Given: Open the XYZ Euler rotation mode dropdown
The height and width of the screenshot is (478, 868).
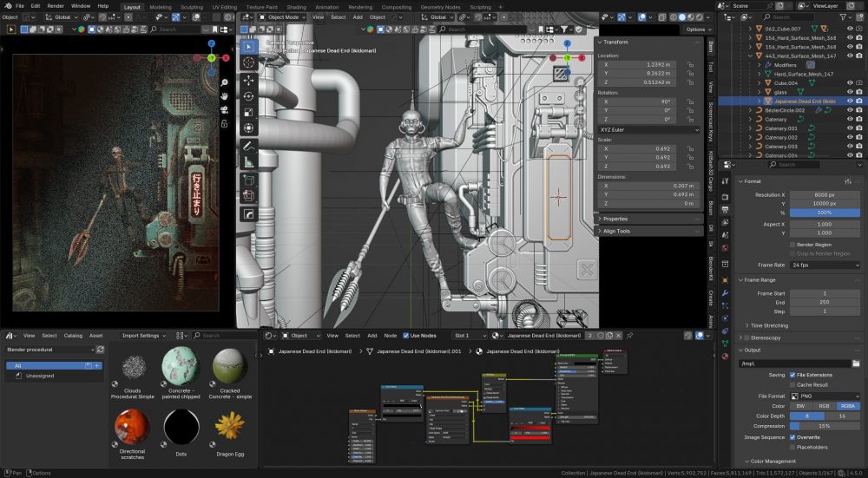Looking at the screenshot, I should click(648, 129).
